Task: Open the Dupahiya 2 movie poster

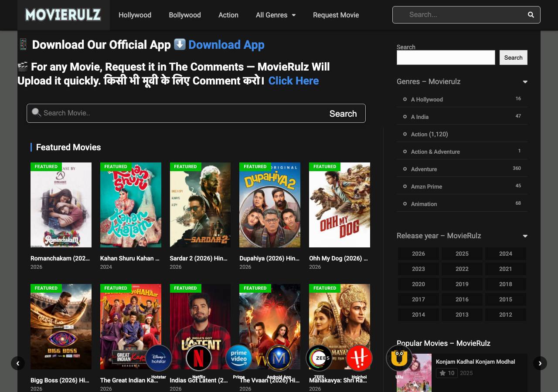Action: click(x=270, y=205)
